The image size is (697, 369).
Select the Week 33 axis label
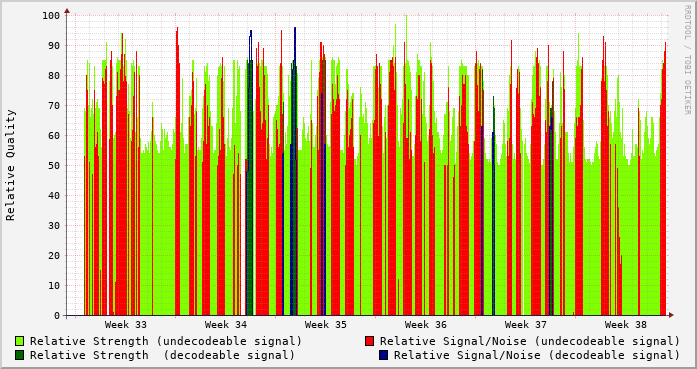(126, 325)
